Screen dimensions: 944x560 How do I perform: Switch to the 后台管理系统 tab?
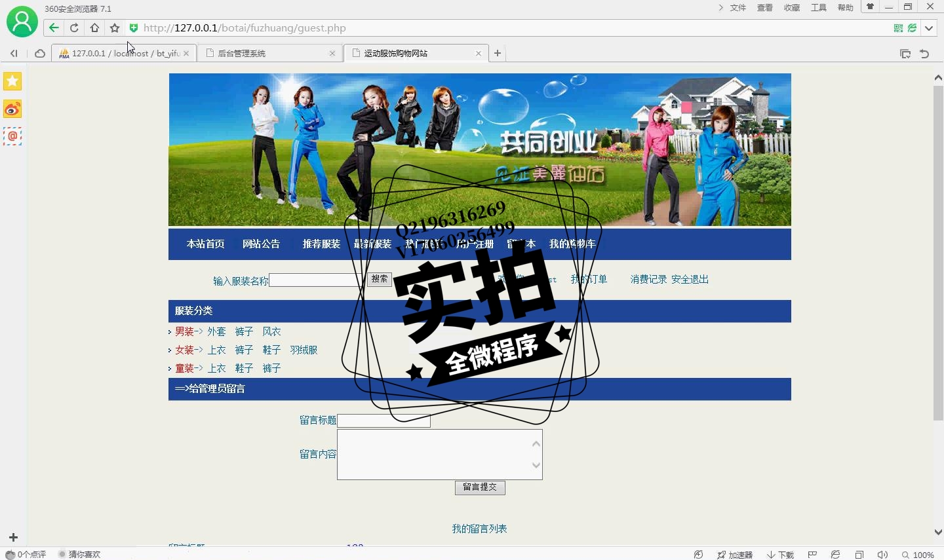click(x=270, y=53)
